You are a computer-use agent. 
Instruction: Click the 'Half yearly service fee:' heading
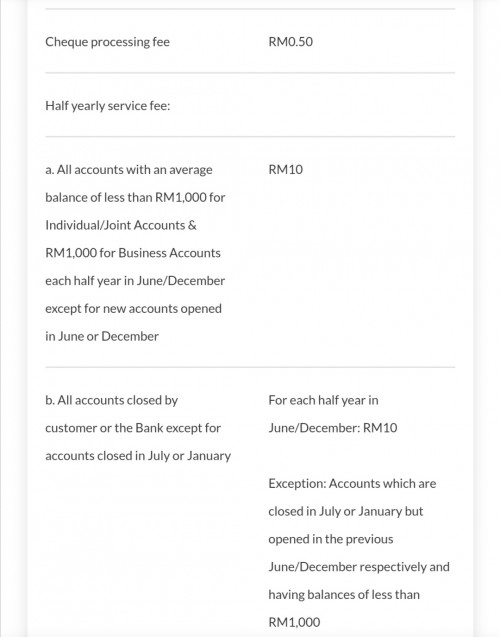pos(108,106)
